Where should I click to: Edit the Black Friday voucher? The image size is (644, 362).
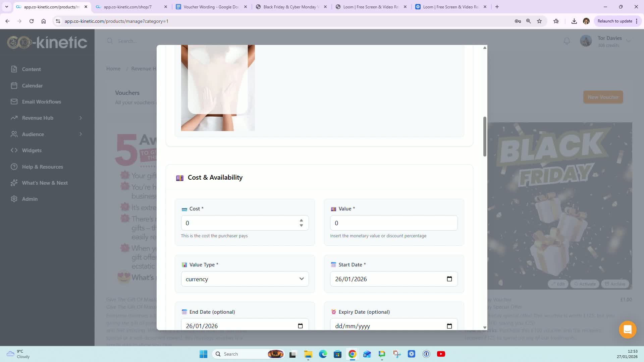558,284
